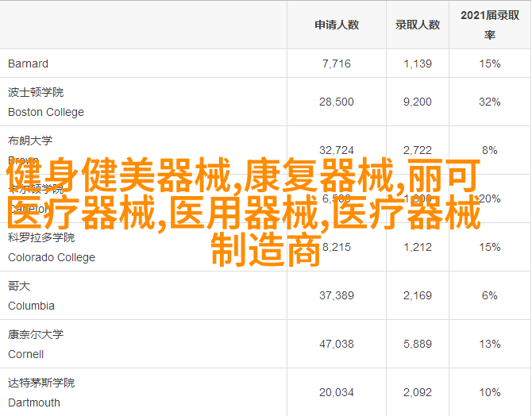Select Dartmouth's 2,092 admitted cell

[418, 392]
